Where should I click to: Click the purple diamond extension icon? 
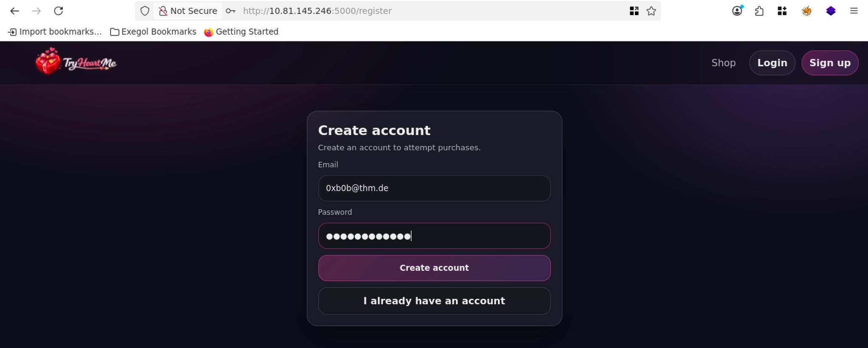click(x=831, y=11)
